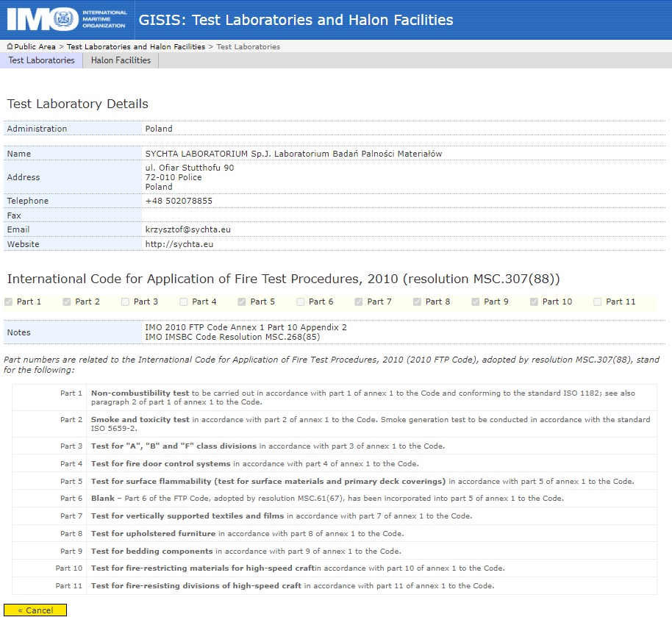
Task: Toggle the Part 5 checkbox
Action: (x=242, y=302)
